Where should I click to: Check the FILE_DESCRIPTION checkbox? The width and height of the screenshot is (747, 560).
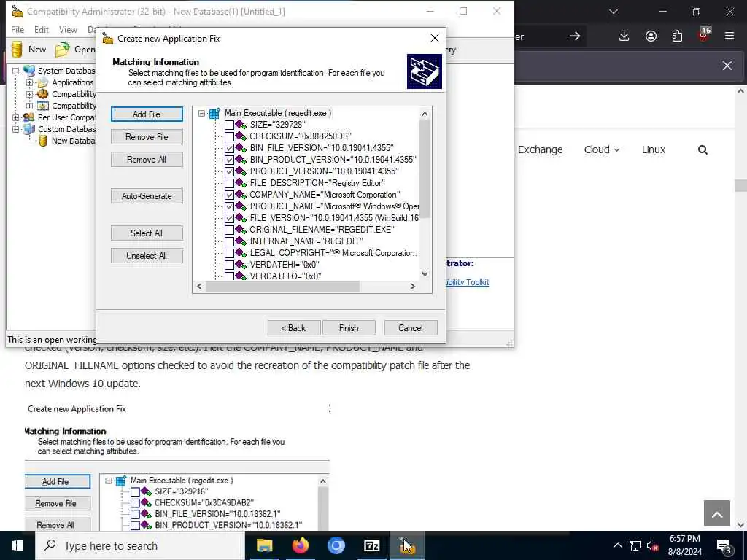[x=229, y=183]
